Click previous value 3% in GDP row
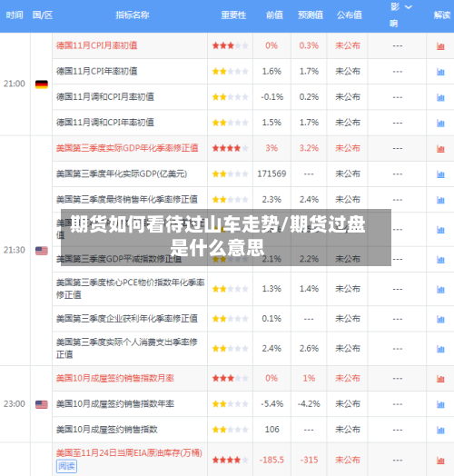The height and width of the screenshot is (476, 454). [x=271, y=148]
